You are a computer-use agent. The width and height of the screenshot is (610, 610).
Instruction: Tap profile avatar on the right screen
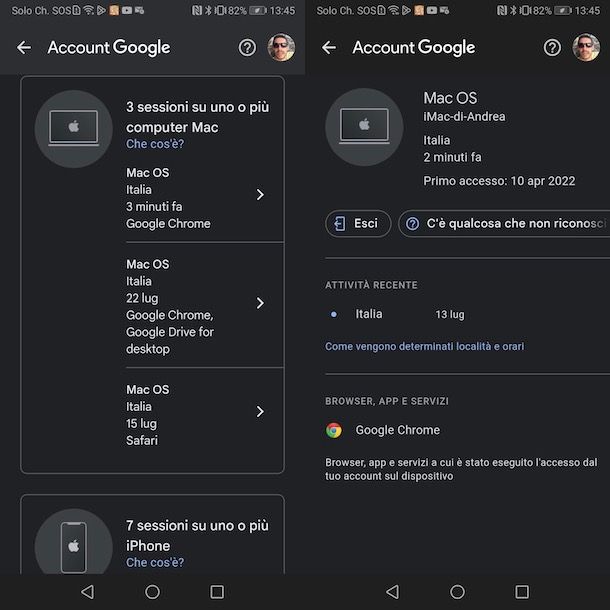586,47
